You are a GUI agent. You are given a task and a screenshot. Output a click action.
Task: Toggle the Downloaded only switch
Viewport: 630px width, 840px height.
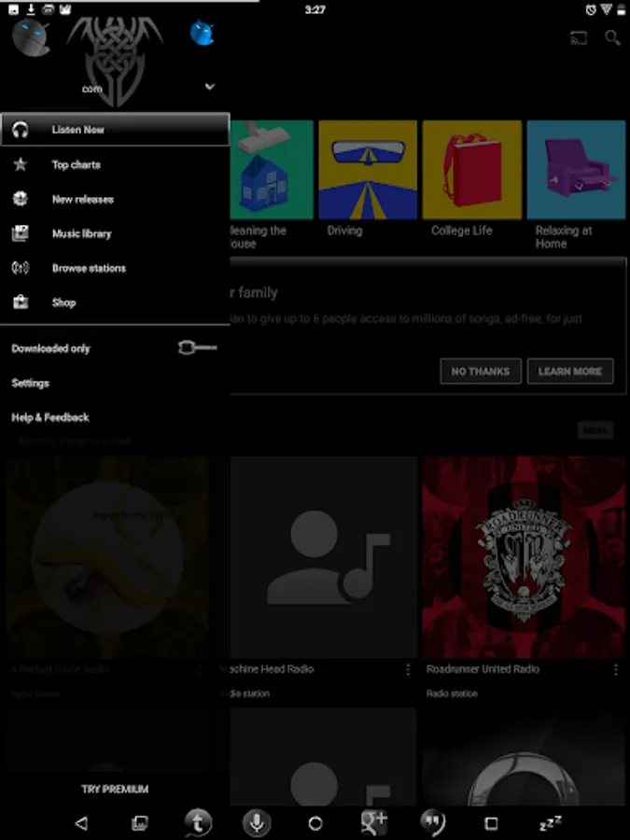[x=198, y=348]
